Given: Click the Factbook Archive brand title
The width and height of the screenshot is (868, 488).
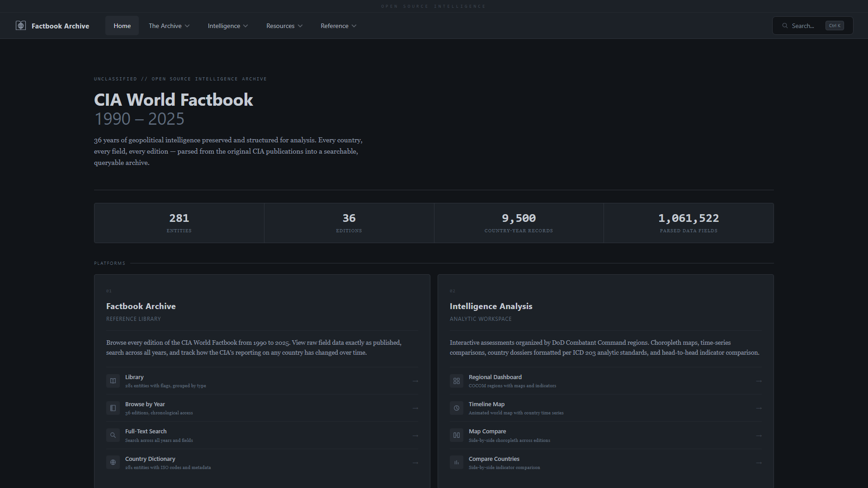Looking at the screenshot, I should tap(60, 26).
